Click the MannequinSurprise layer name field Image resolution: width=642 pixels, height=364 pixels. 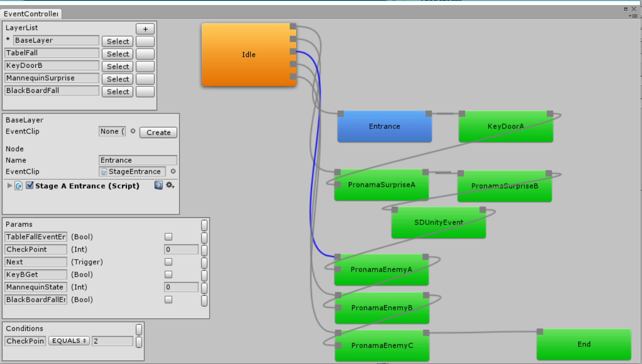coord(52,78)
